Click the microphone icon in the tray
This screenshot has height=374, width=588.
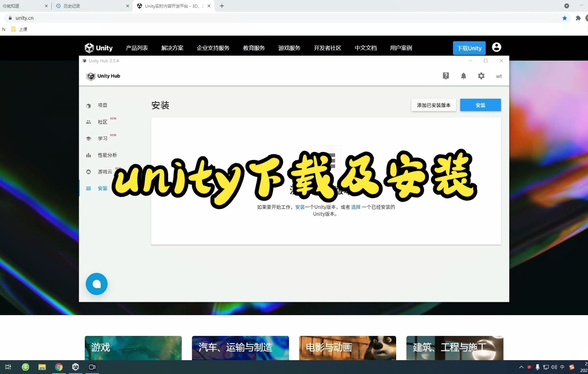[538, 367]
